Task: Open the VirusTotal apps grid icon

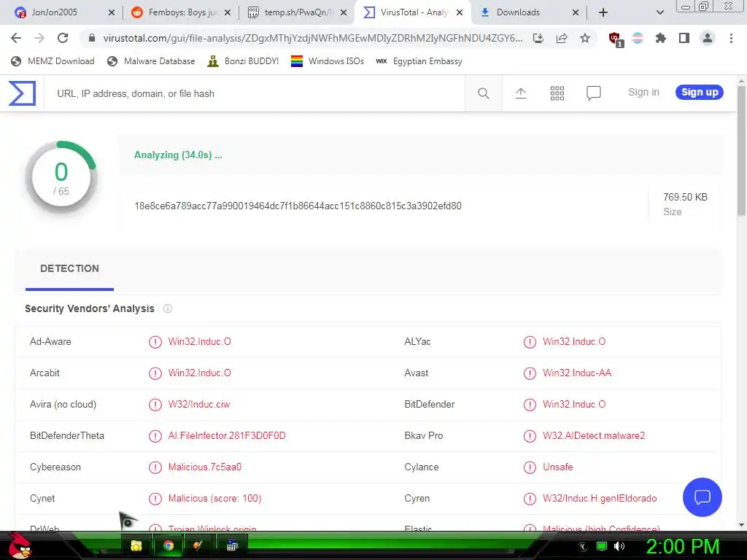Action: pyautogui.click(x=557, y=93)
